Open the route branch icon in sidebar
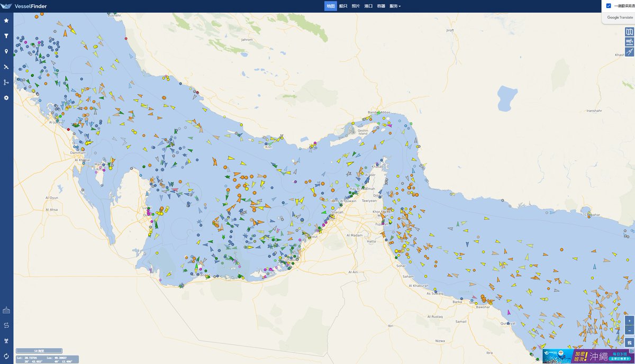The image size is (635, 364). [x=6, y=83]
